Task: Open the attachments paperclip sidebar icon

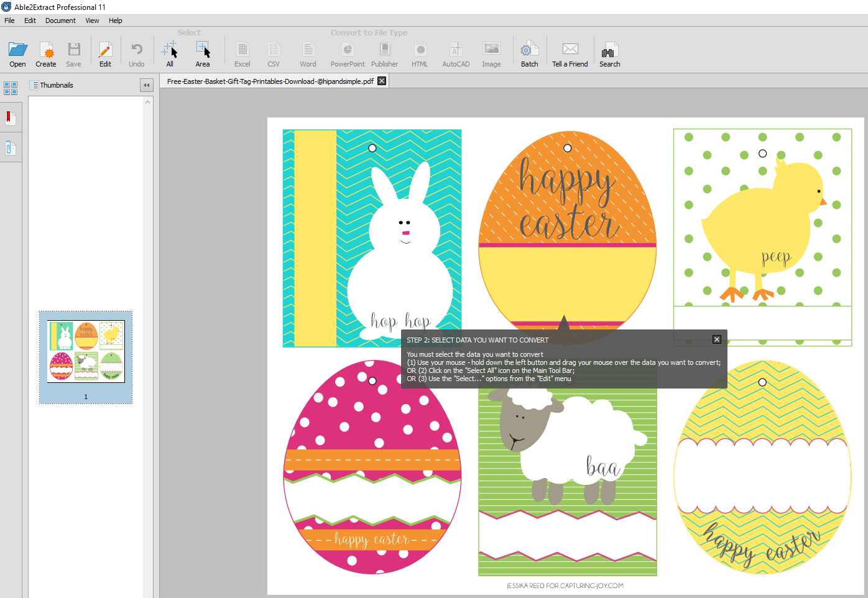Action: coord(11,148)
